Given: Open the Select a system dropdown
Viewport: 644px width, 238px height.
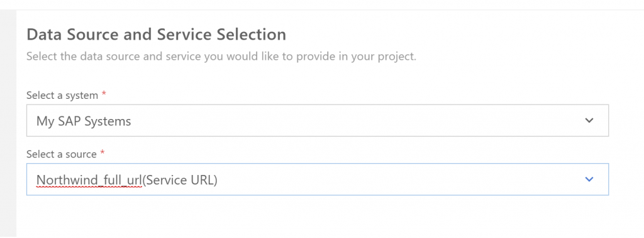Looking at the screenshot, I should (x=318, y=120).
